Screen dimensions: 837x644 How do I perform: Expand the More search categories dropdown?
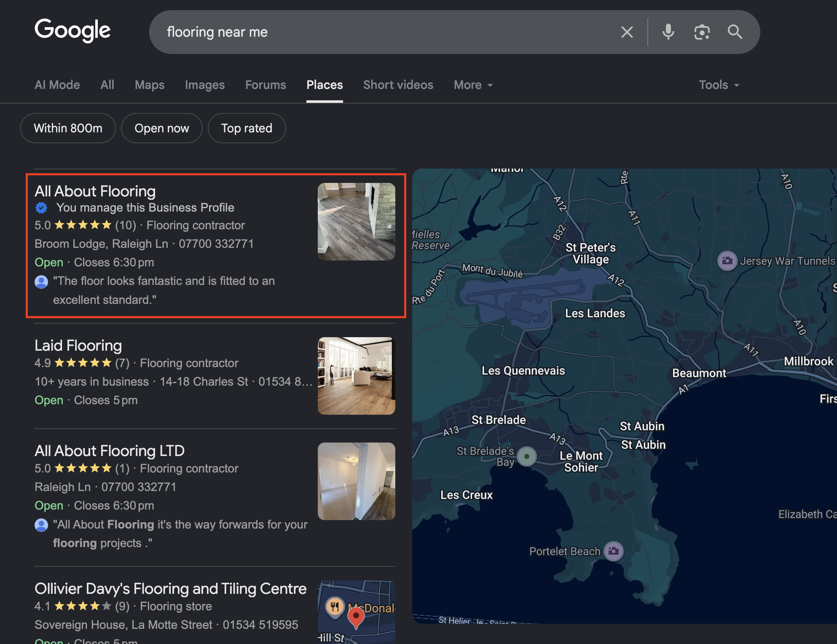(x=473, y=85)
